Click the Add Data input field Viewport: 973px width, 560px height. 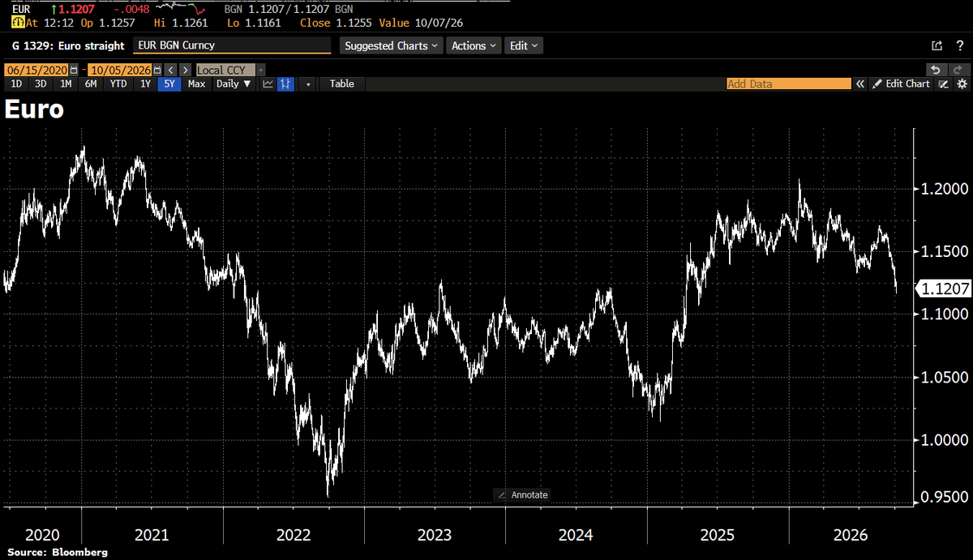(788, 83)
